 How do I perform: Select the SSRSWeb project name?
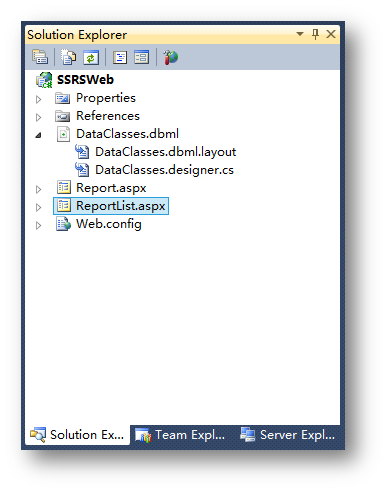click(85, 80)
